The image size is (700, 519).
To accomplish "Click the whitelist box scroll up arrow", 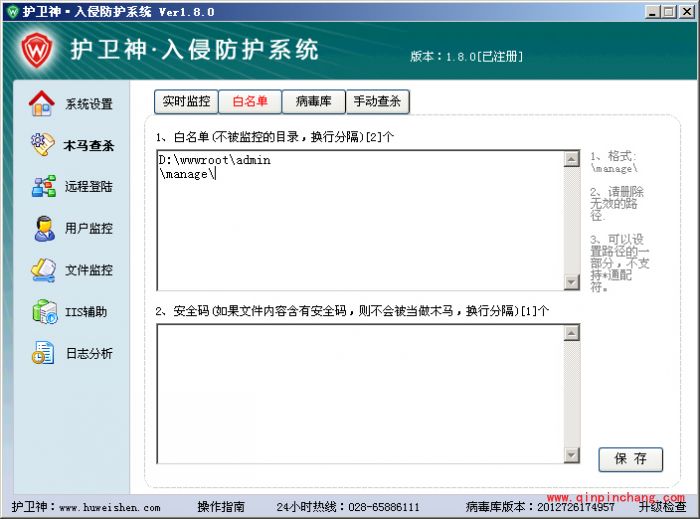I will pos(572,159).
